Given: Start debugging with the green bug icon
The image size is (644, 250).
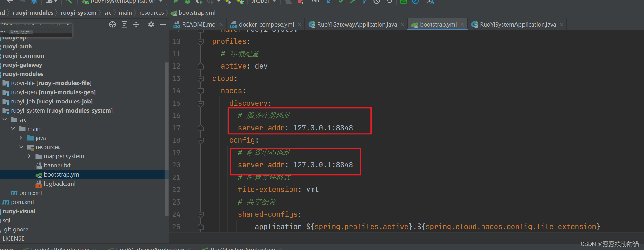Looking at the screenshot, I should (x=187, y=2).
